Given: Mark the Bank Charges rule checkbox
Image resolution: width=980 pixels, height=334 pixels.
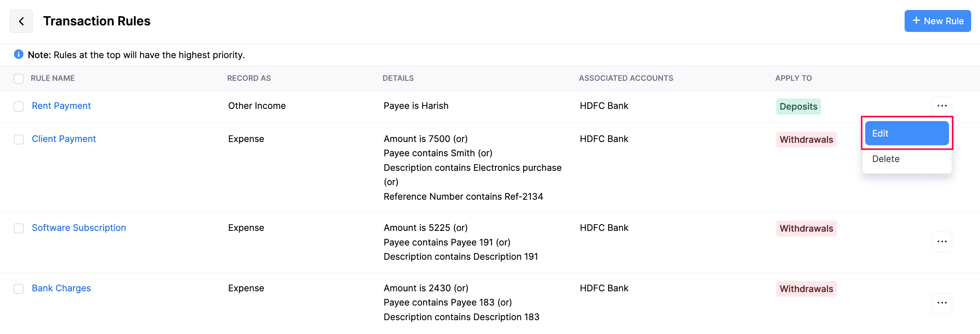Looking at the screenshot, I should [19, 289].
